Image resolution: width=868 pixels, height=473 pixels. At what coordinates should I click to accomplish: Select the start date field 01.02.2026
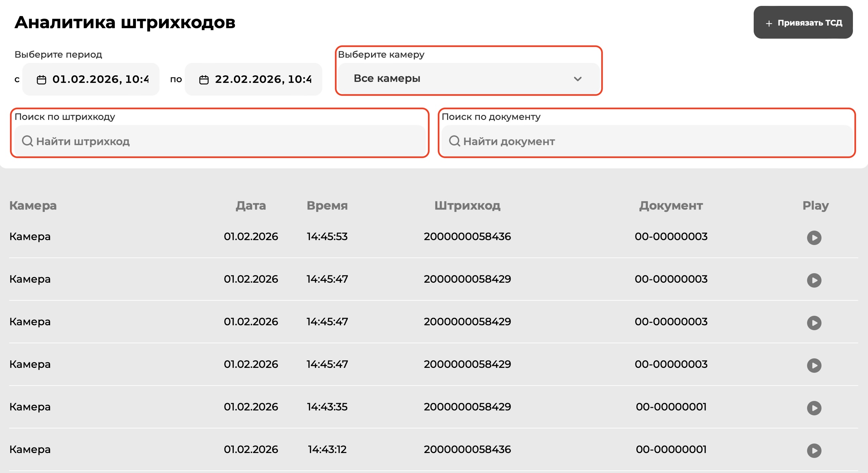98,80
